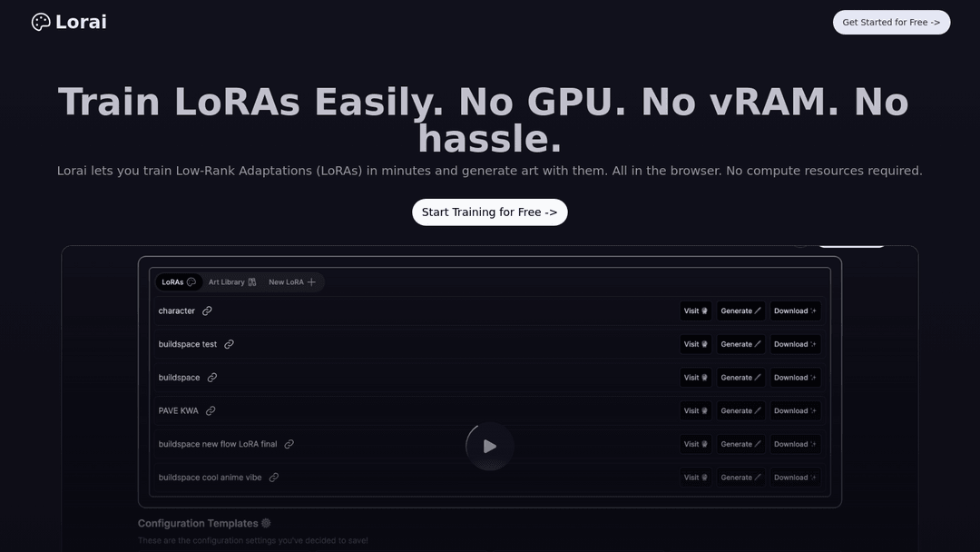Generate with the buildspace LoRA
This screenshot has height=552, width=980.
point(740,378)
